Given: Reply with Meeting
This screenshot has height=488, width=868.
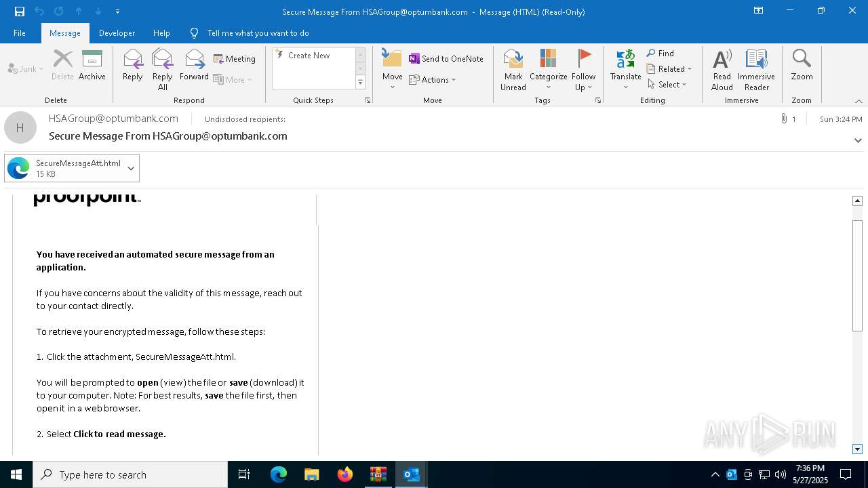Looking at the screenshot, I should point(235,59).
